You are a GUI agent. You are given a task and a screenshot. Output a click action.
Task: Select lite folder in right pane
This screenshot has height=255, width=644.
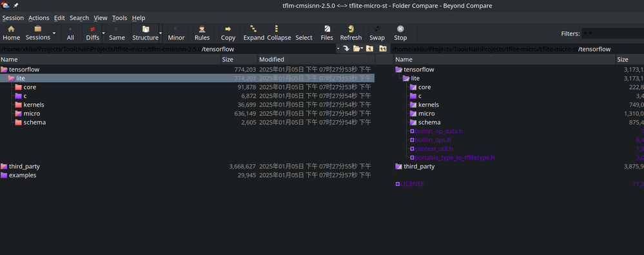[x=415, y=78]
